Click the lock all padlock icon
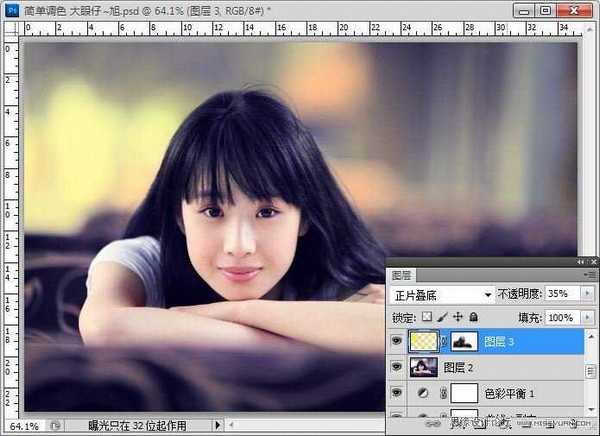Image resolution: width=600 pixels, height=436 pixels. (472, 318)
